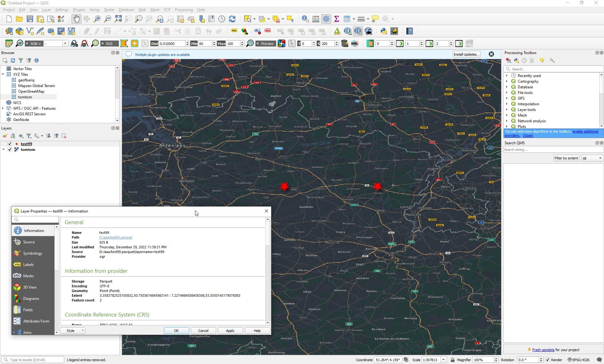Refresh the Browser panel

tap(13, 60)
